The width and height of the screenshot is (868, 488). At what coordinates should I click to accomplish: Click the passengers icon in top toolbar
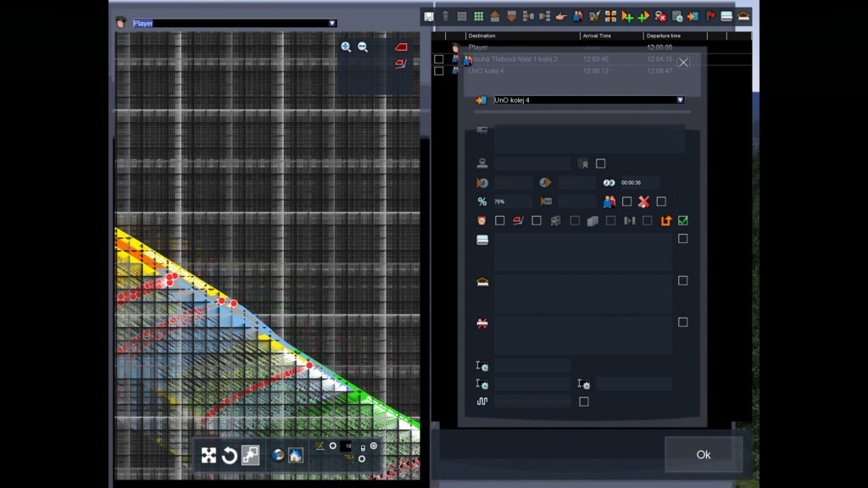pos(578,17)
